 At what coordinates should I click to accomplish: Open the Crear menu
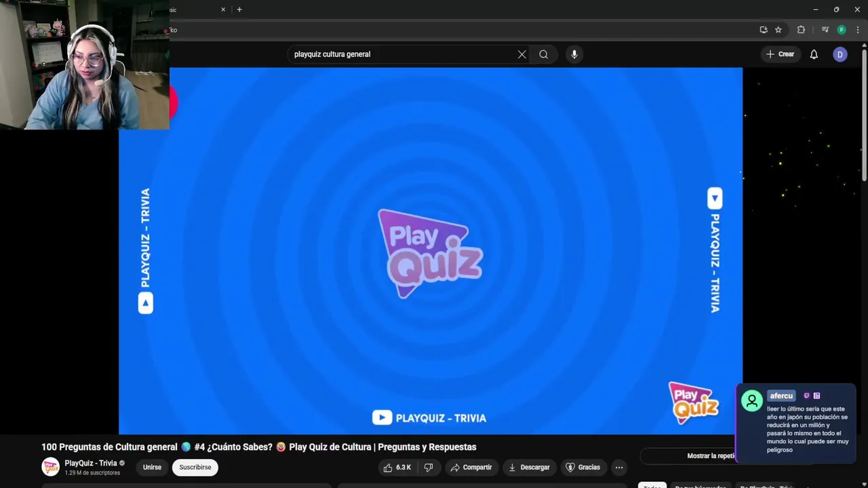(x=780, y=54)
